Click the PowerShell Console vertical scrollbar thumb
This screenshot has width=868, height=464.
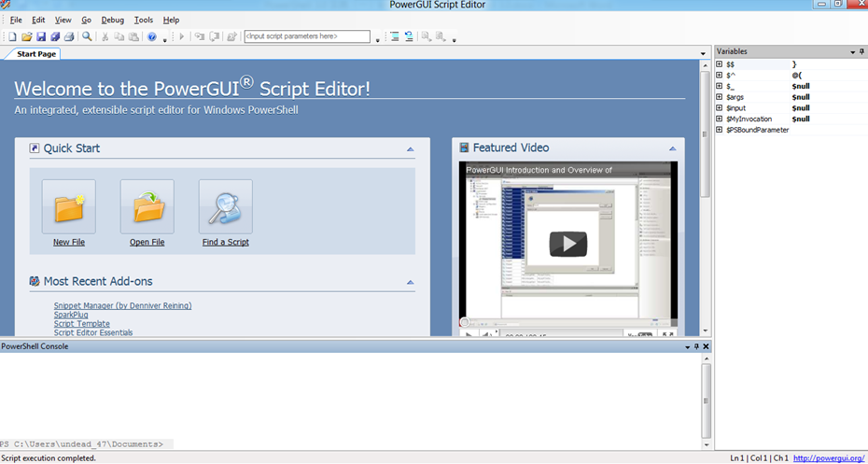(x=706, y=401)
